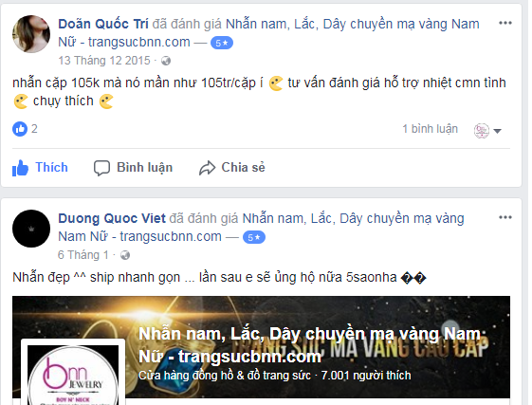Viewport: 532px width, 405px height.
Task: Open Doãn Quốc Trí's profile link
Action: (x=103, y=24)
